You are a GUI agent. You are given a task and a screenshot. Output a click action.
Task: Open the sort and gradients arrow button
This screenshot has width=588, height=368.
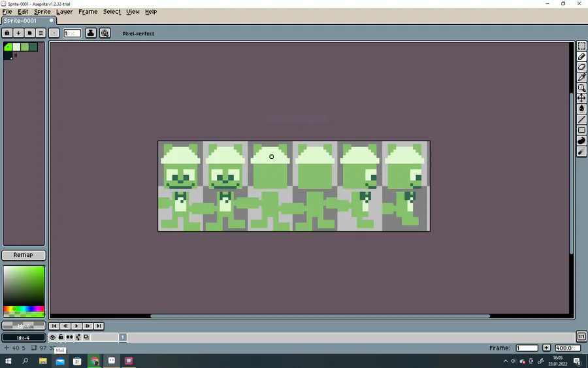pos(18,33)
